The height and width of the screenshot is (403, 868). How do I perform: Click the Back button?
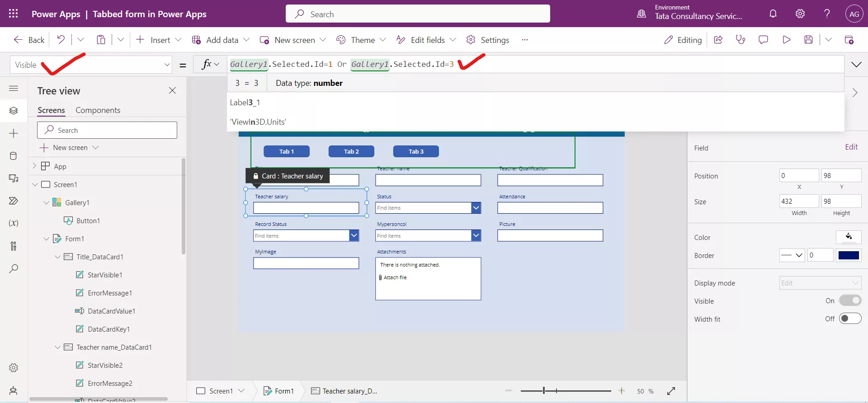(29, 40)
